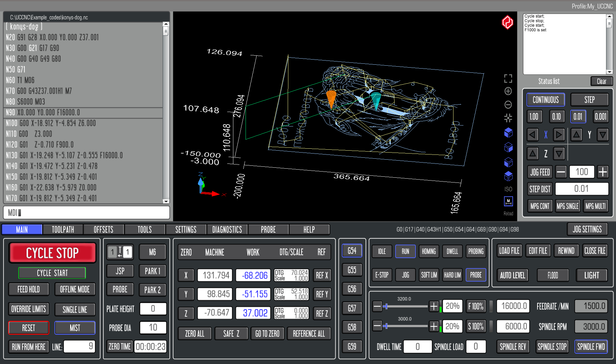Viewport: 616px width, 364px height.
Task: Jog X axis with the right arrow
Action: pos(559,135)
